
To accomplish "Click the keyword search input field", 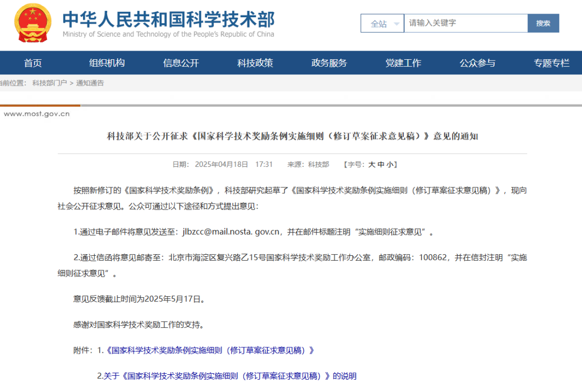I will coord(463,23).
